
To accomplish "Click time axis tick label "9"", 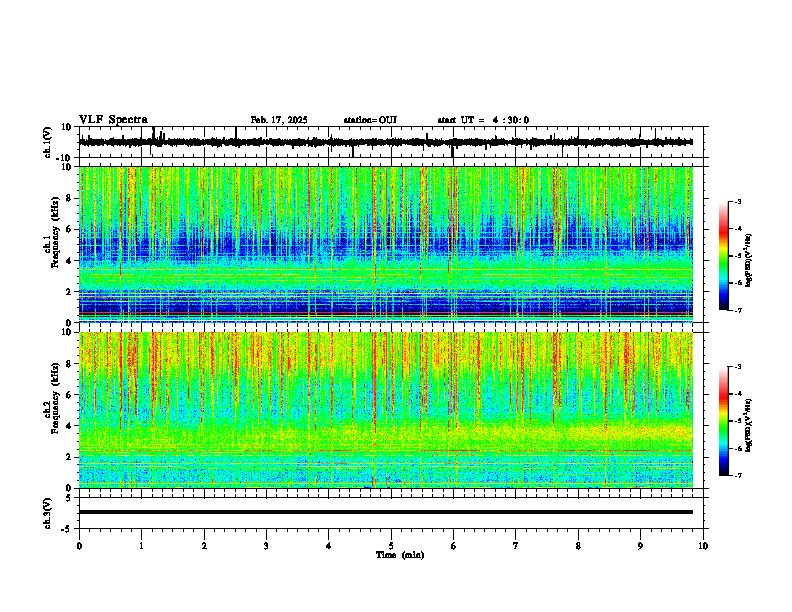I will (640, 546).
